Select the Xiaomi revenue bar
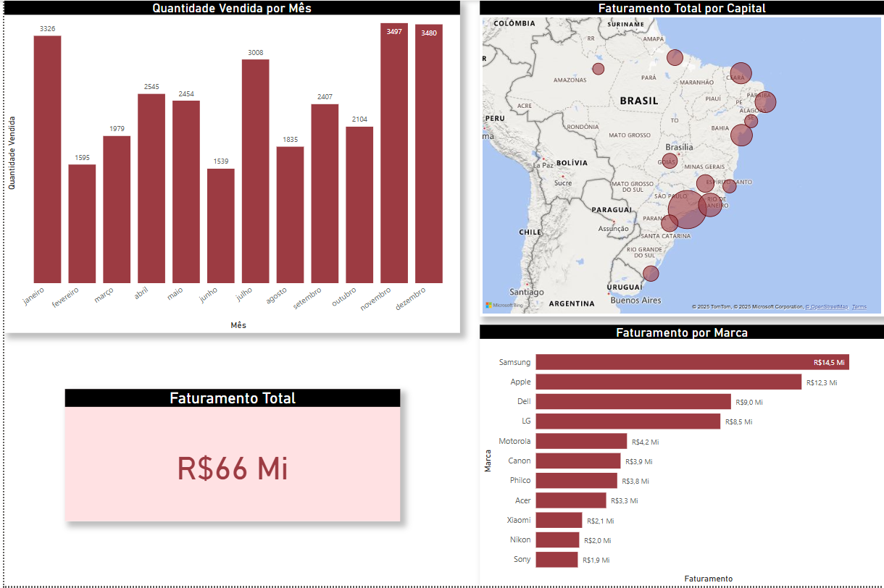This screenshot has height=588, width=884. [x=559, y=520]
